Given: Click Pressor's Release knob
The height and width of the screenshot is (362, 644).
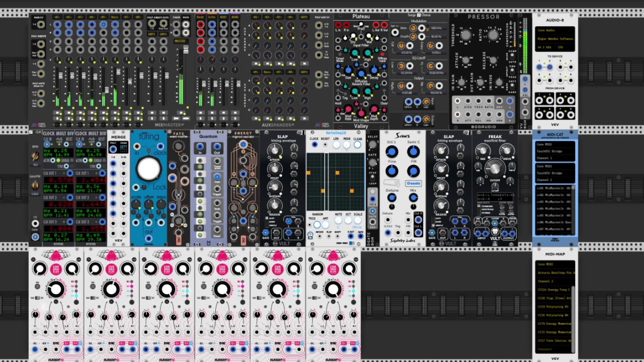Looking at the screenshot, I should pos(493,61).
